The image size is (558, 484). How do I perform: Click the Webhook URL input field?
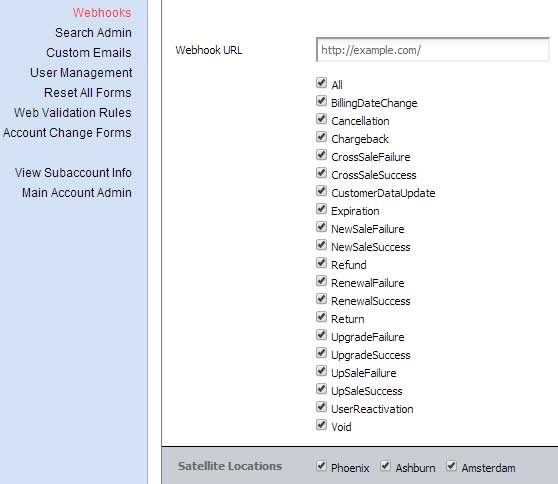[432, 50]
